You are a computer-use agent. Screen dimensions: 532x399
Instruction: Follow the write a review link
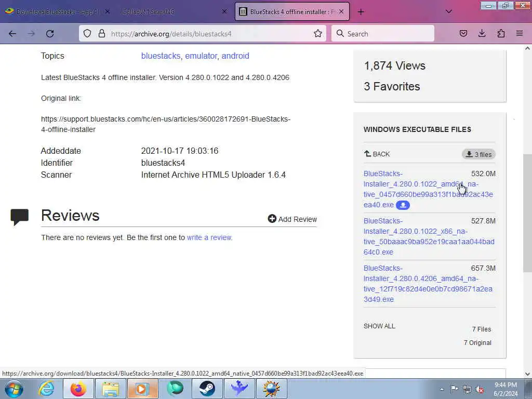pos(209,237)
